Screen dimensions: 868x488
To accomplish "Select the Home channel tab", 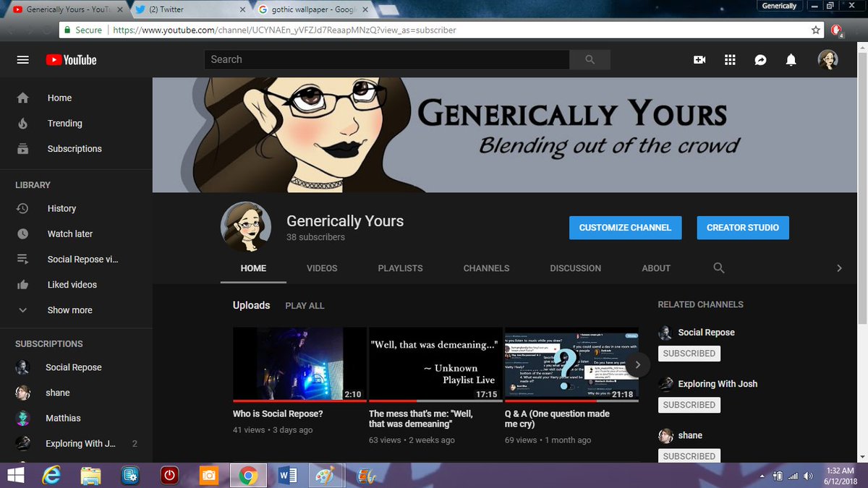I will pos(253,268).
